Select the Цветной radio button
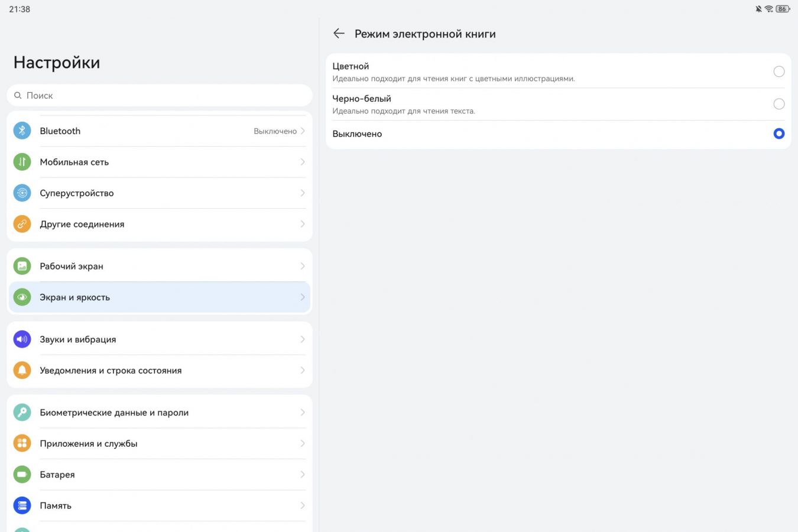798x532 pixels. [x=779, y=72]
